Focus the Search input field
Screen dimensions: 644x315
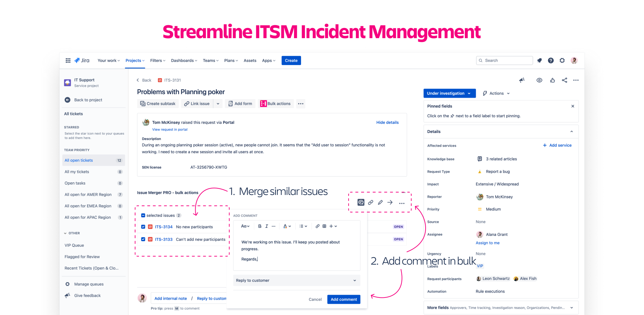[x=504, y=61]
